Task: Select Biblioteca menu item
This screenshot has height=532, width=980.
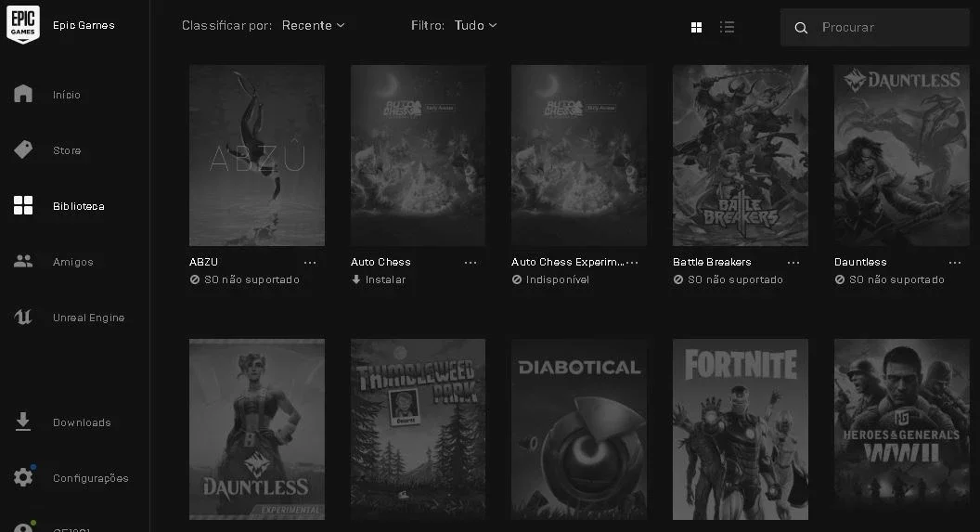Action: (79, 206)
